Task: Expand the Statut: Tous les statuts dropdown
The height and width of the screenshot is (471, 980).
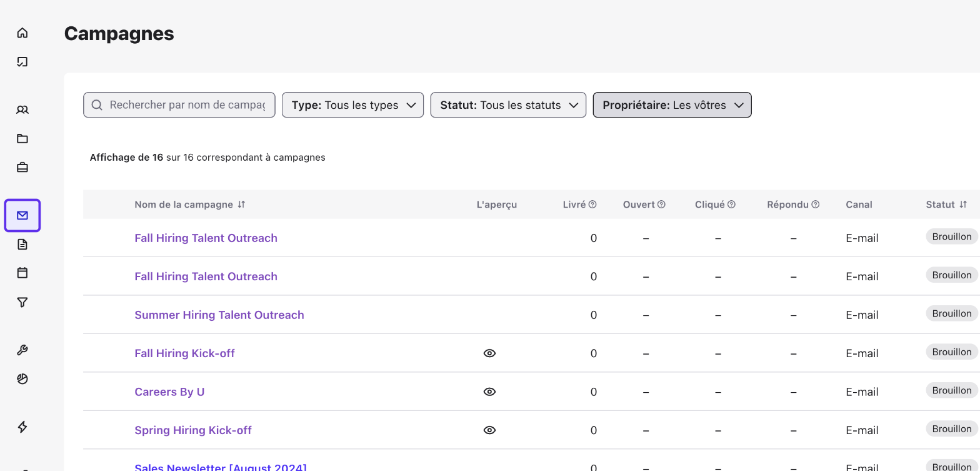Action: pos(508,105)
